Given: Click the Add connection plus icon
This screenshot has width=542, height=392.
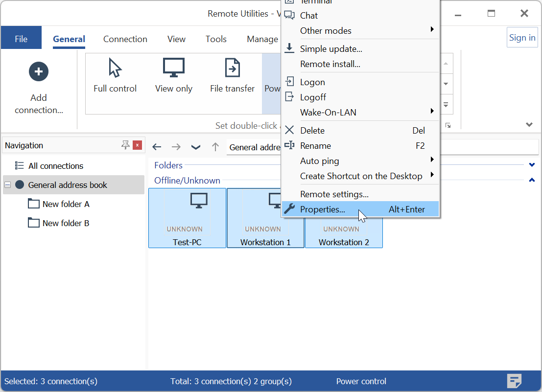Looking at the screenshot, I should (39, 71).
